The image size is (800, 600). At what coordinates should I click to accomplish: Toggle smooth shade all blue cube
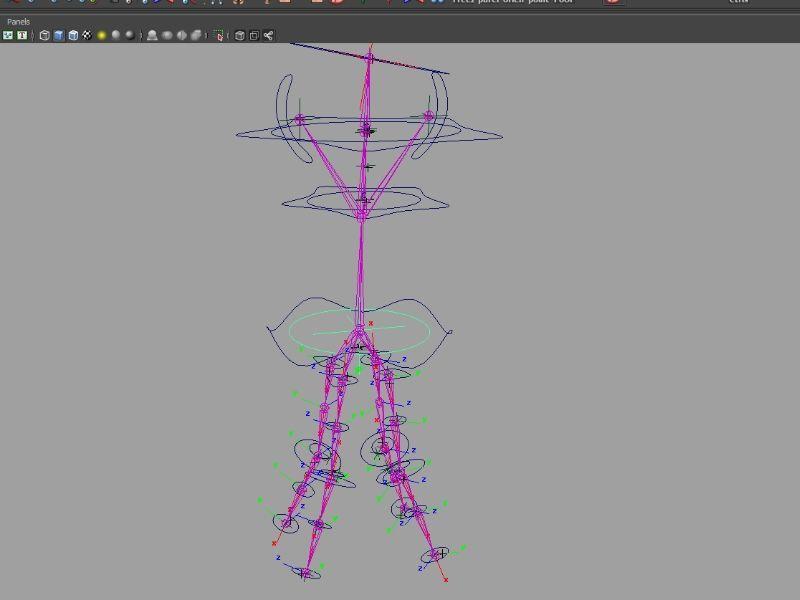point(59,35)
